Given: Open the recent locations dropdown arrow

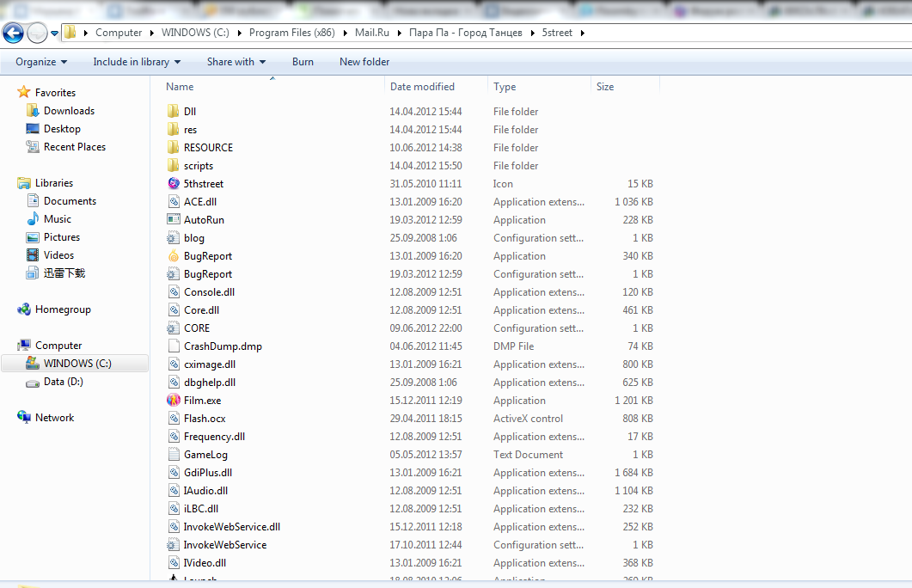Looking at the screenshot, I should click(55, 34).
